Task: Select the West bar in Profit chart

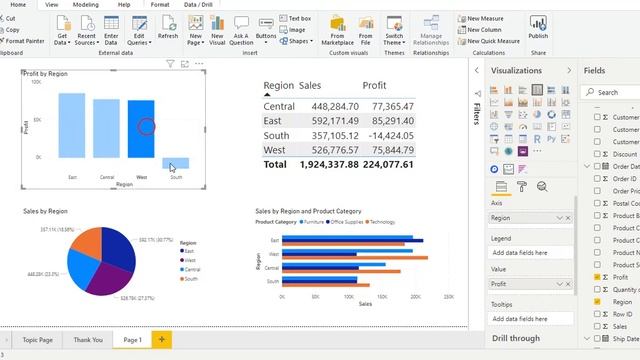Action: (x=141, y=129)
